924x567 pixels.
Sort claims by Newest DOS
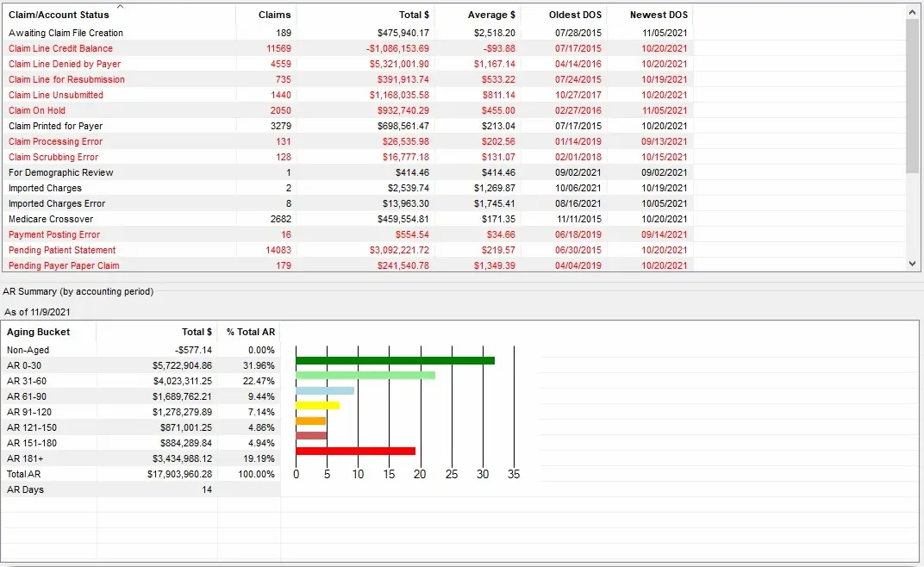(x=659, y=15)
